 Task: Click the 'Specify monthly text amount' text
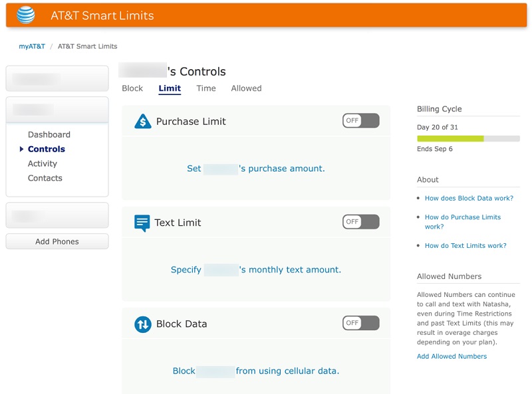pos(255,270)
